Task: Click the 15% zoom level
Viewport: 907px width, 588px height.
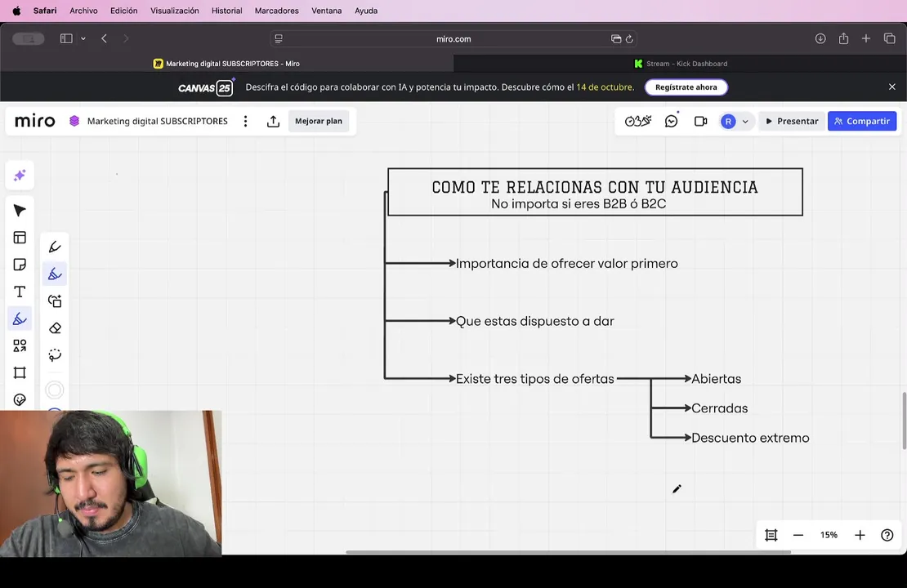Action: (x=829, y=536)
